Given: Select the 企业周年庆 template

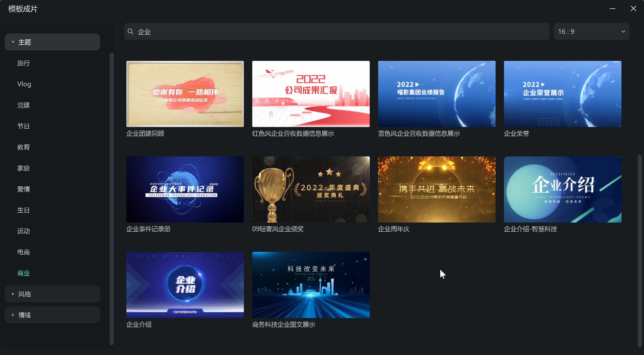Looking at the screenshot, I should point(437,189).
